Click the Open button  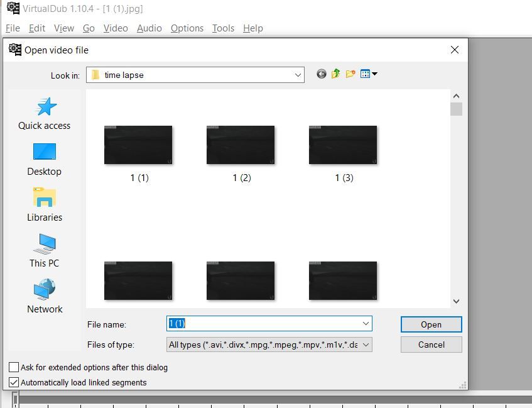point(431,324)
